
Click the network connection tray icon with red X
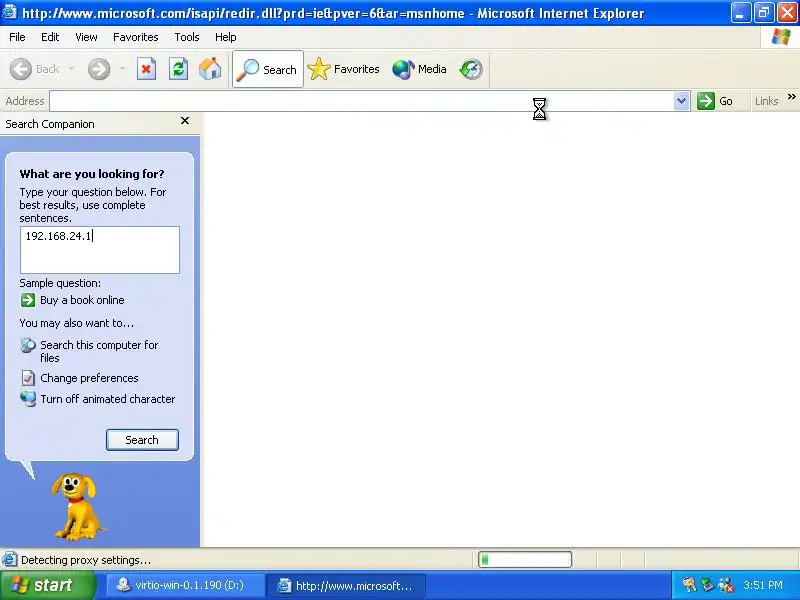pos(726,585)
